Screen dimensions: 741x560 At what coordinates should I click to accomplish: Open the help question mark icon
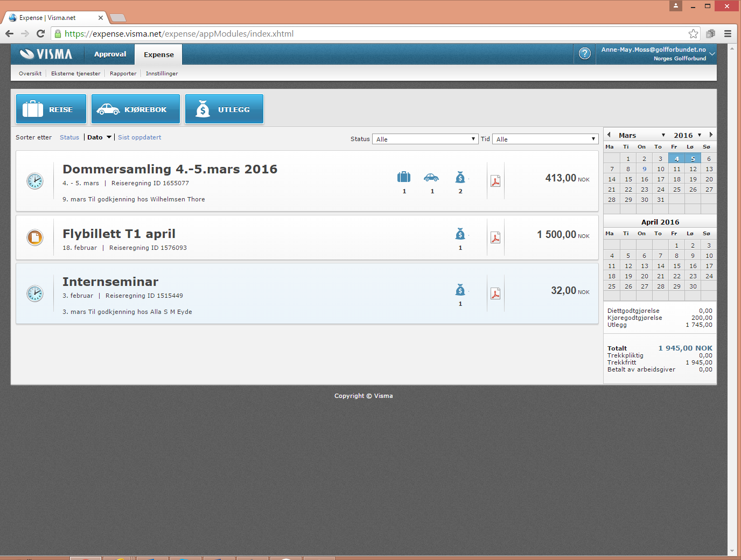585,54
